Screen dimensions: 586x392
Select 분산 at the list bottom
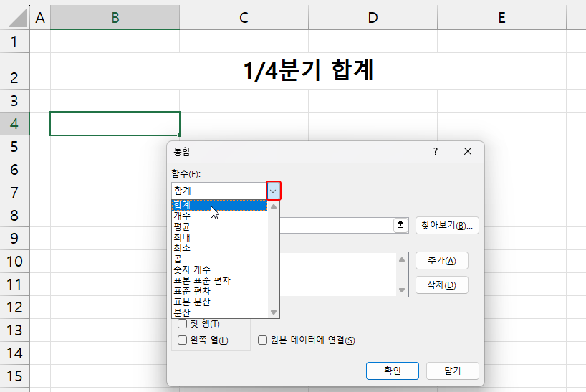219,312
